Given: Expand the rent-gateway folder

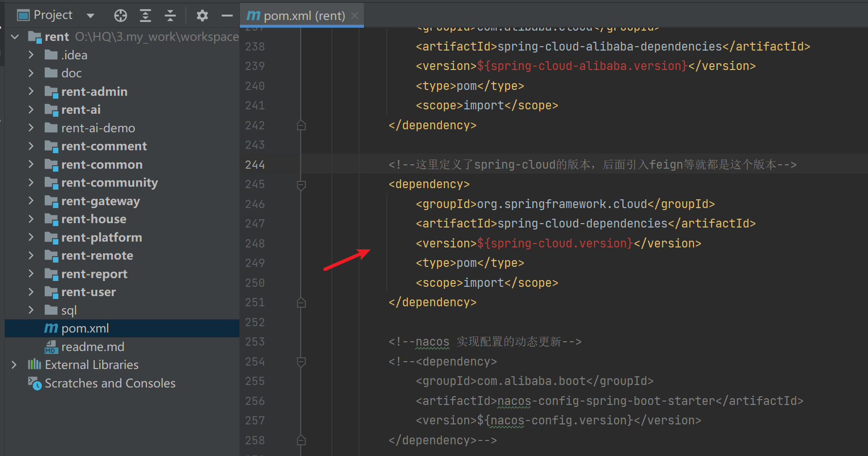Looking at the screenshot, I should point(31,201).
